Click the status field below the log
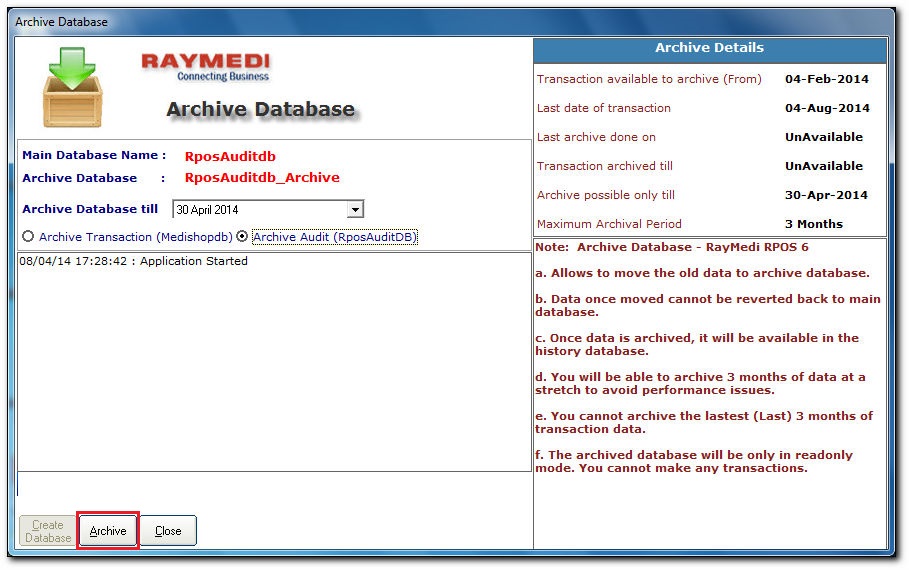 point(274,485)
